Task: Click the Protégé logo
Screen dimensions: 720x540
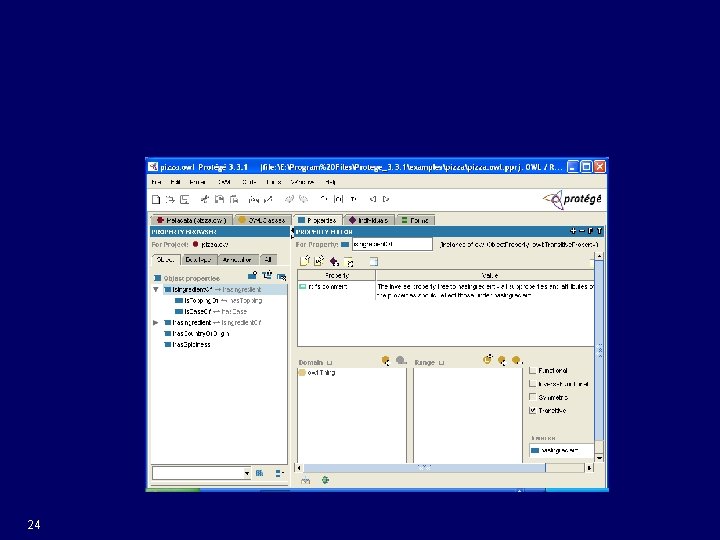Action: 572,199
